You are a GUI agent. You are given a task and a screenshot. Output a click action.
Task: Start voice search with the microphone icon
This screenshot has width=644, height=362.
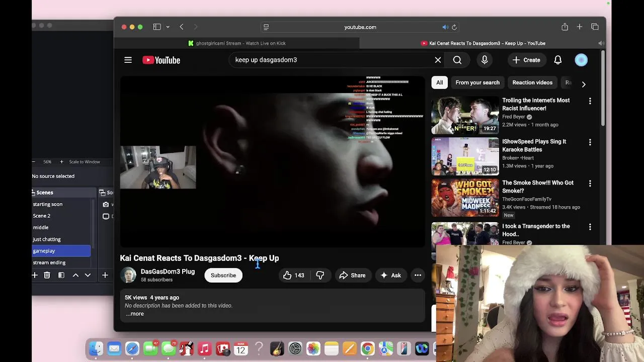tap(485, 60)
